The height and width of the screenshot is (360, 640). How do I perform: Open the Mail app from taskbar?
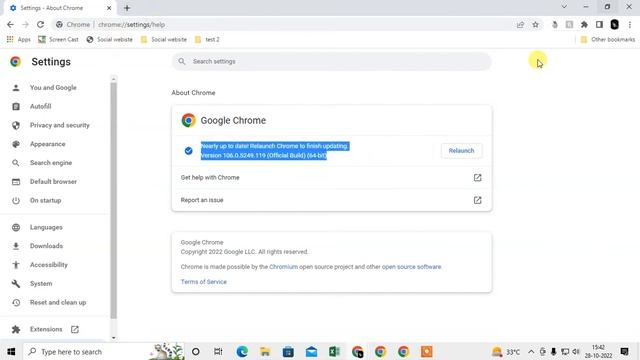point(311,351)
